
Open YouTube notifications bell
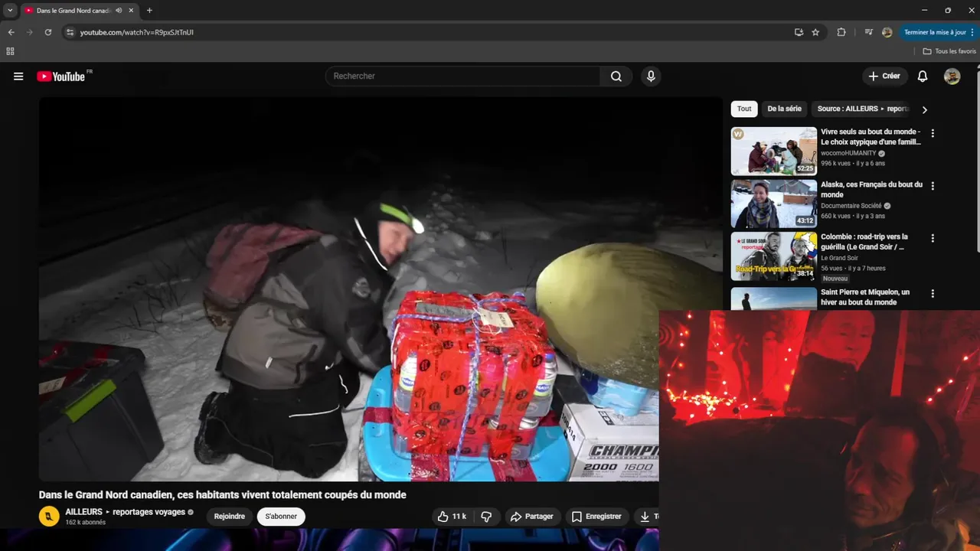click(923, 77)
